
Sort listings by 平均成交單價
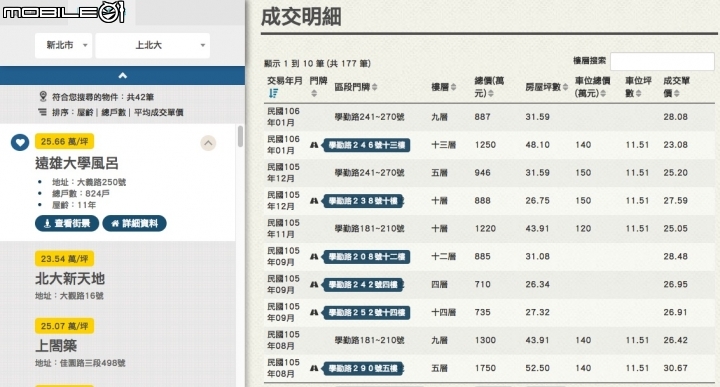click(x=158, y=112)
